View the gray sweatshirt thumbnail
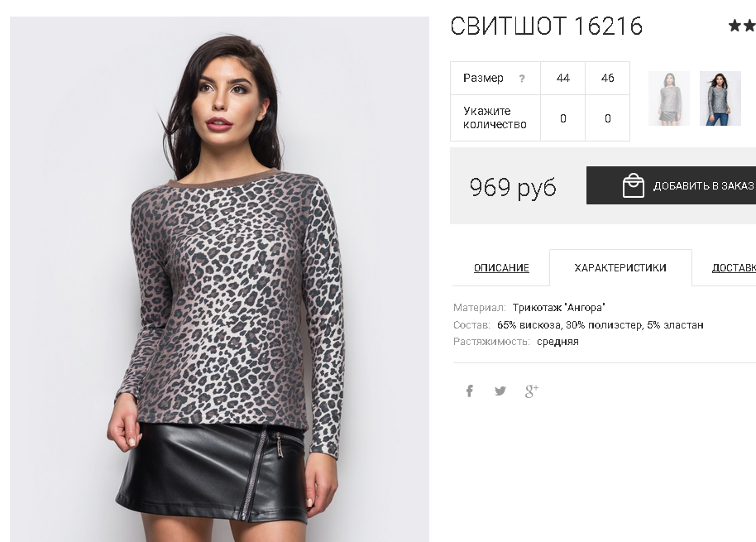The width and height of the screenshot is (756, 542). (x=668, y=98)
